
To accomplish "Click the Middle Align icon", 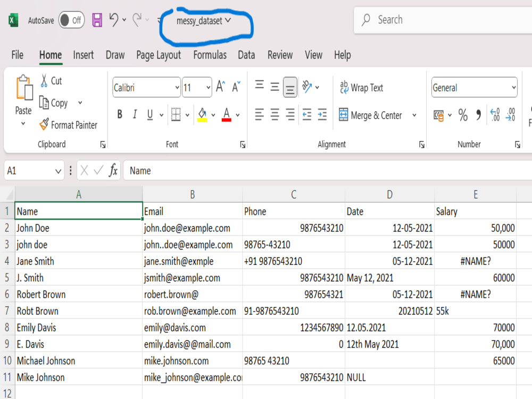I will (275, 87).
